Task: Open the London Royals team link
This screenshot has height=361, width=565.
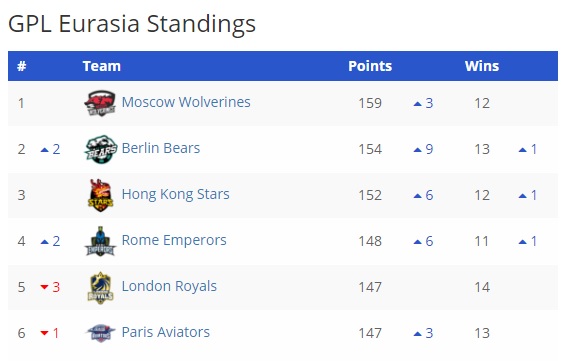Action: [x=169, y=286]
